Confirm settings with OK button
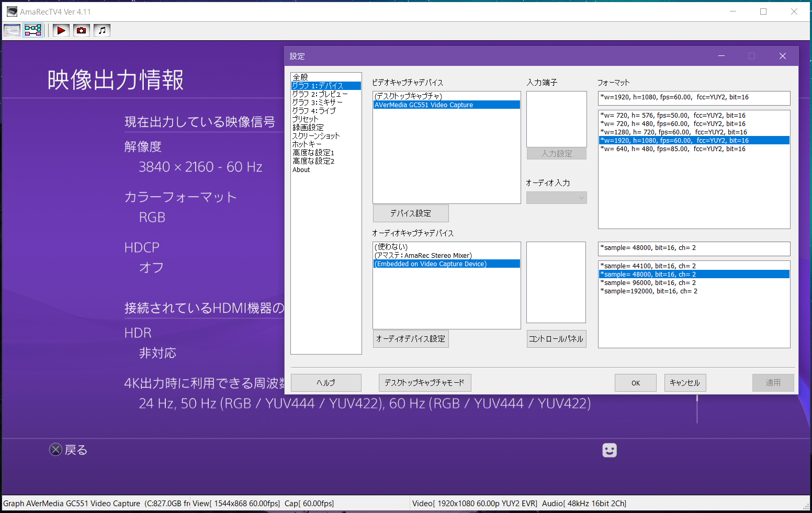The width and height of the screenshot is (812, 513). point(636,383)
